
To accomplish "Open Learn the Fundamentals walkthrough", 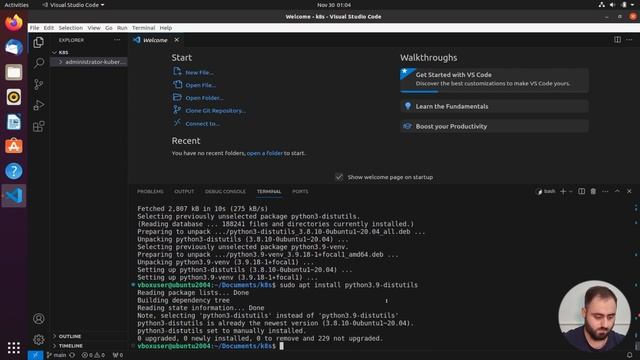I will pos(494,106).
